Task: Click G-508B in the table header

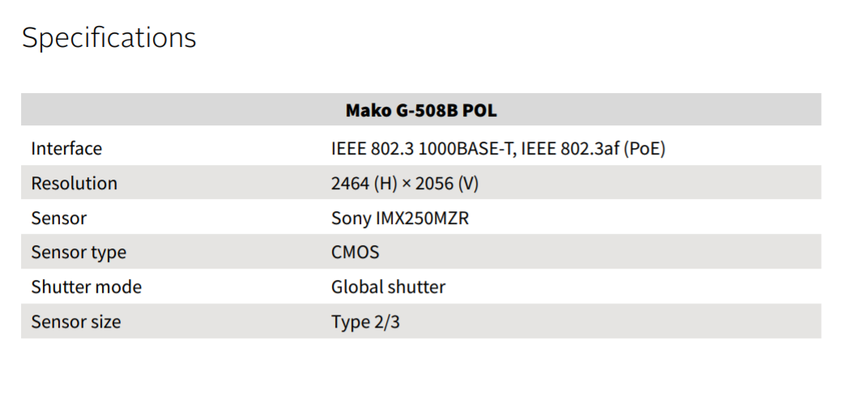Action: (426, 110)
